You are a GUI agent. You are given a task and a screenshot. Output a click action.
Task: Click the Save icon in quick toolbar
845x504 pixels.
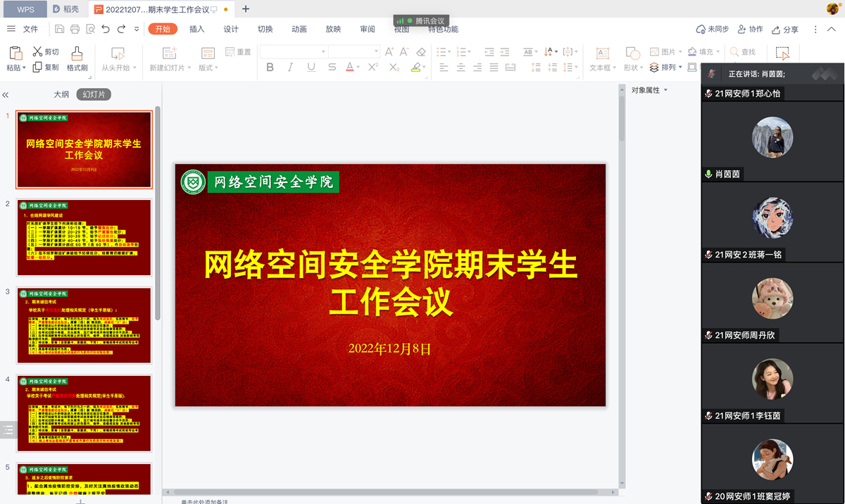tap(59, 29)
